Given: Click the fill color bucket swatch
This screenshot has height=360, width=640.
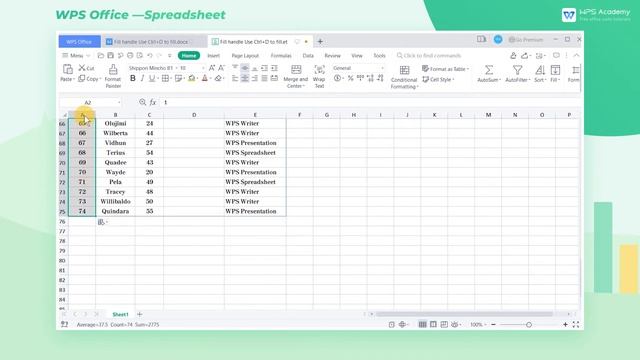Looking at the screenshot, I should 191,78.
